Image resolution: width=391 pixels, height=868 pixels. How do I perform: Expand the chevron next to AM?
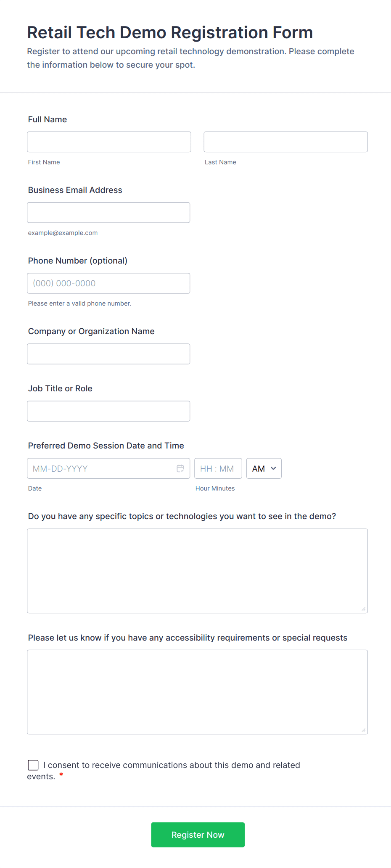pyautogui.click(x=273, y=468)
